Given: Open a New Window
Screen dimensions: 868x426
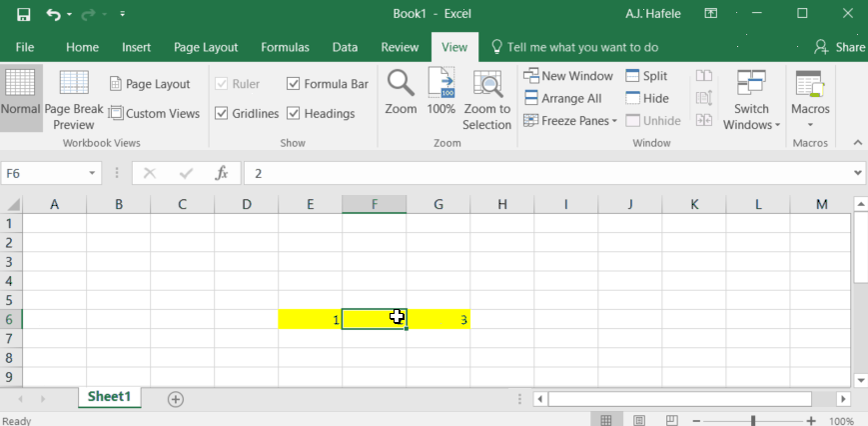Looking at the screenshot, I should point(568,76).
